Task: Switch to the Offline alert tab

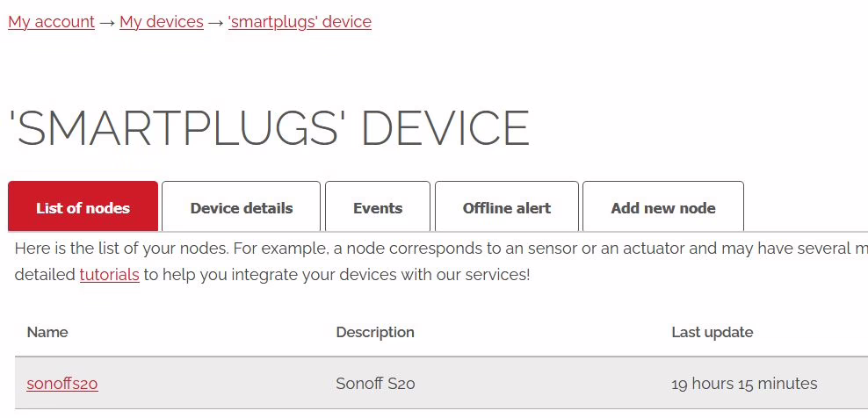Action: (507, 208)
